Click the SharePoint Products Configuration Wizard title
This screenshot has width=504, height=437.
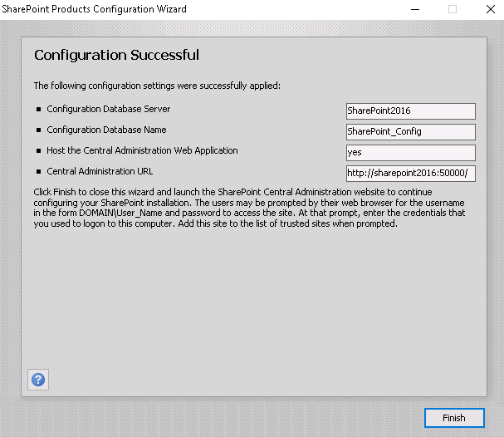coord(94,9)
